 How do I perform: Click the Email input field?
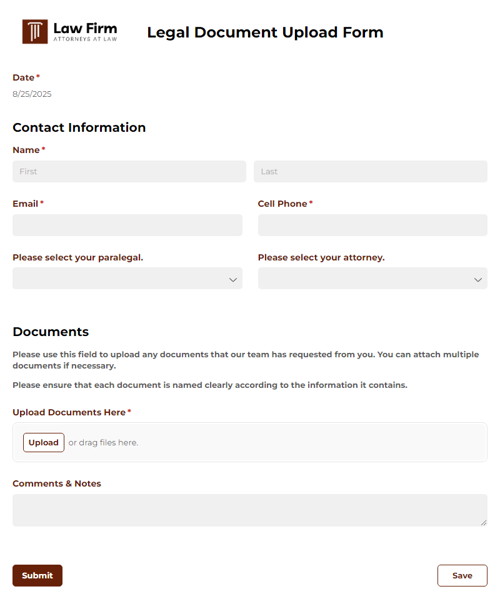point(127,225)
